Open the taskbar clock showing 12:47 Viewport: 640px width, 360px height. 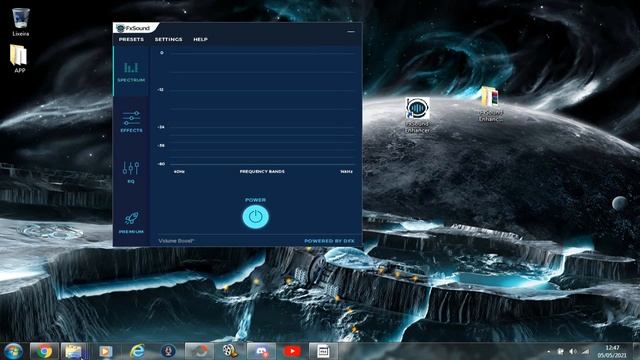click(x=612, y=351)
